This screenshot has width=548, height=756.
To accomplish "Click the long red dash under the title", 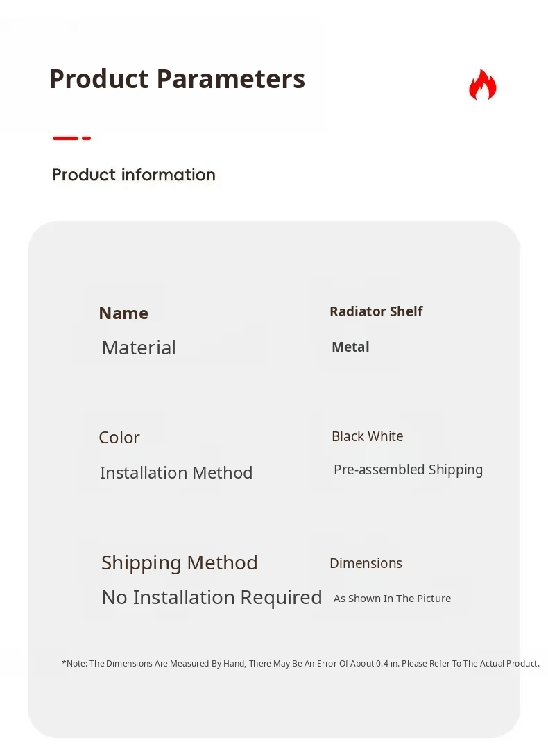I will [65, 138].
